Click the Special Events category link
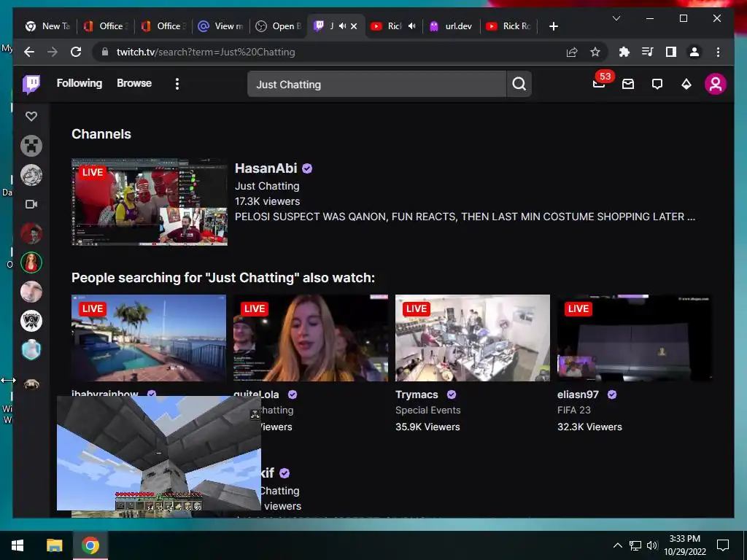 (427, 410)
